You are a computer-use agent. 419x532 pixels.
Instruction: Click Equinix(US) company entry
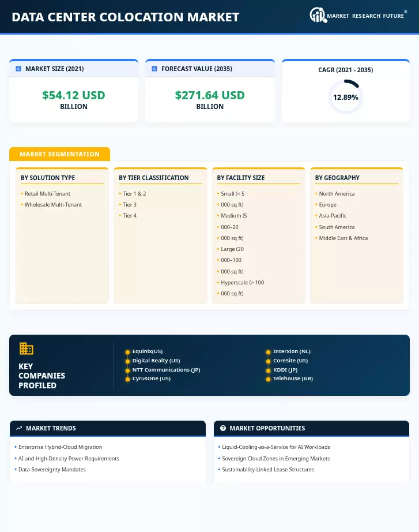click(148, 351)
